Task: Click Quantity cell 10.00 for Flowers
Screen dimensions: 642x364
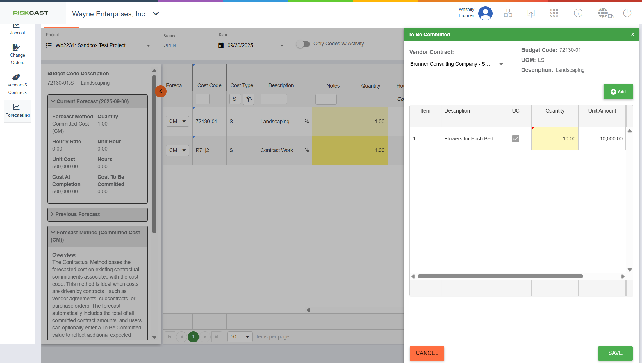Action: tap(554, 139)
